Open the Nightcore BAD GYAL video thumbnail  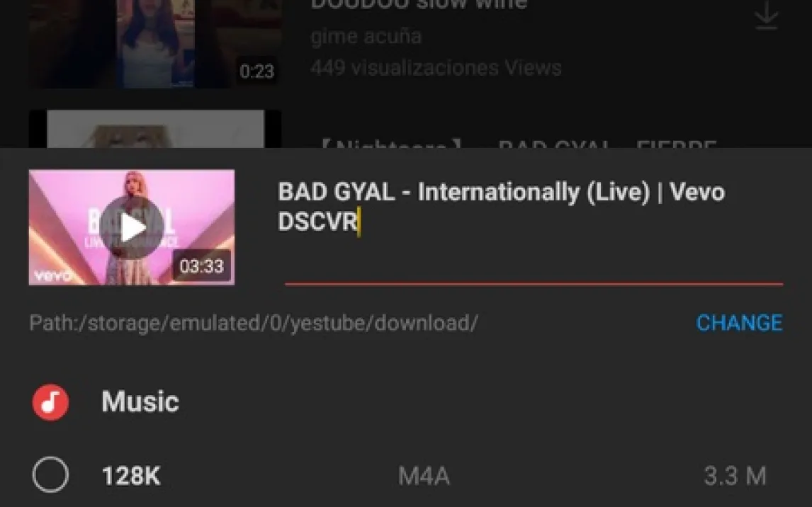pyautogui.click(x=155, y=129)
